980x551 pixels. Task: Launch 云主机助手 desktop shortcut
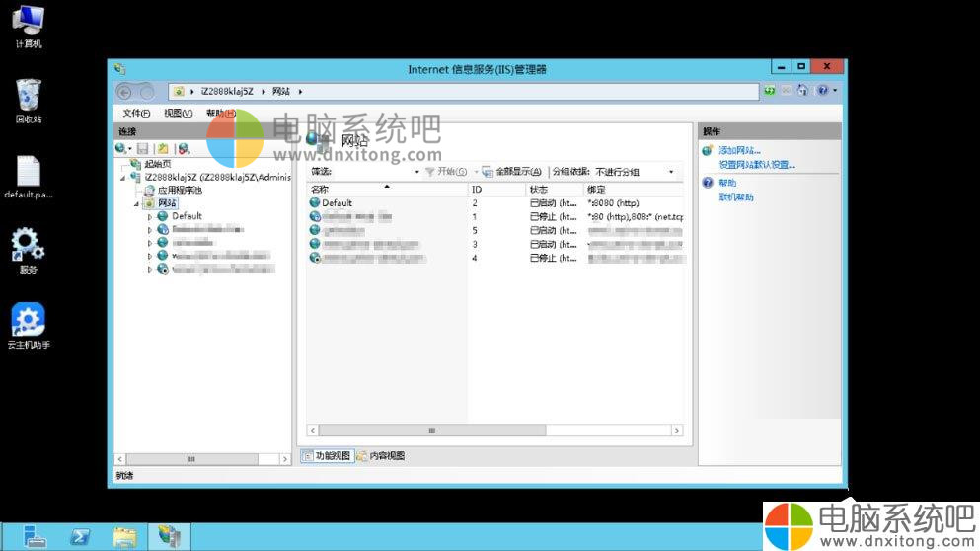coord(28,326)
